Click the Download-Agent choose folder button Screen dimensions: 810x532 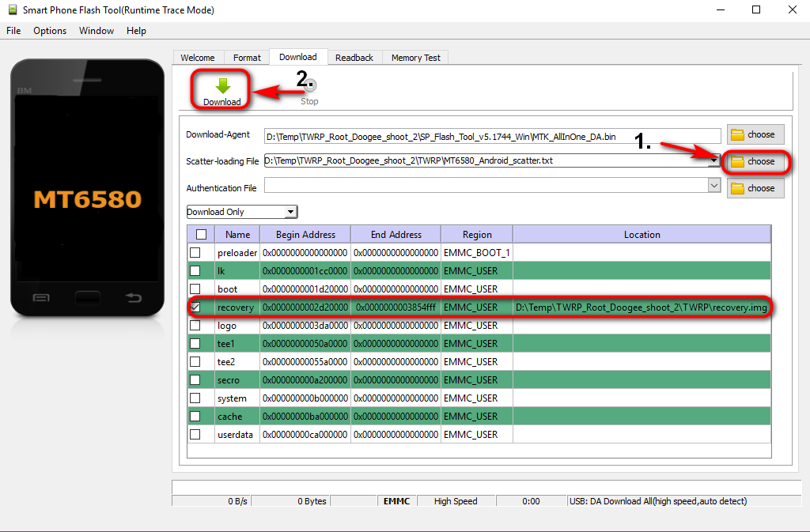coord(755,134)
